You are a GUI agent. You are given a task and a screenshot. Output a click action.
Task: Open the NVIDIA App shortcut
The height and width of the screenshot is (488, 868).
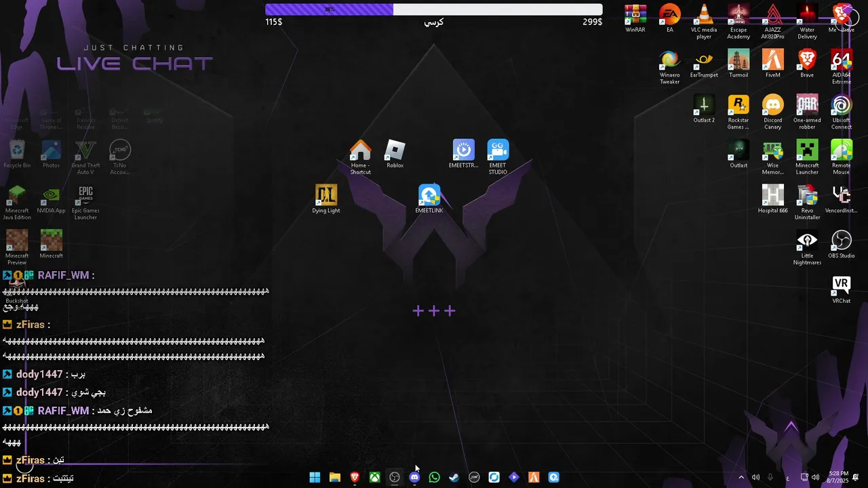[51, 199]
